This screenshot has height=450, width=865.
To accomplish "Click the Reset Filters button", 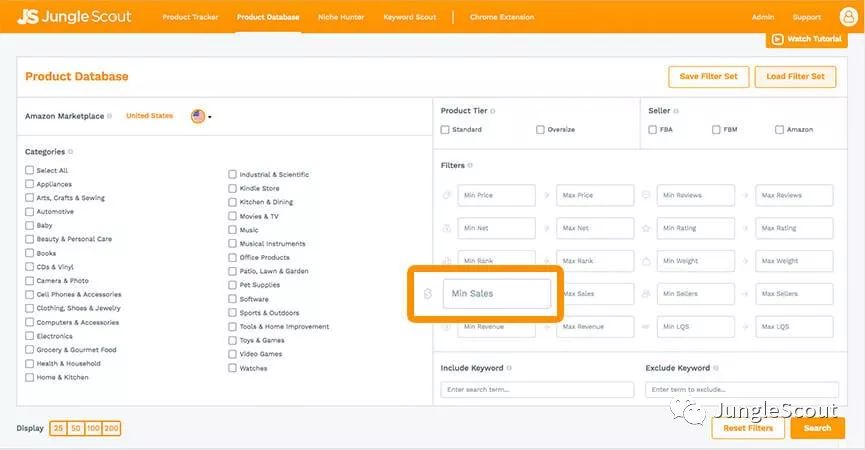I will coord(747,428).
